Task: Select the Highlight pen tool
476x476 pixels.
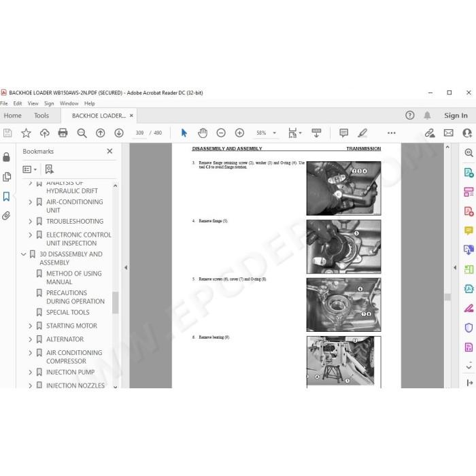Action: tap(362, 133)
